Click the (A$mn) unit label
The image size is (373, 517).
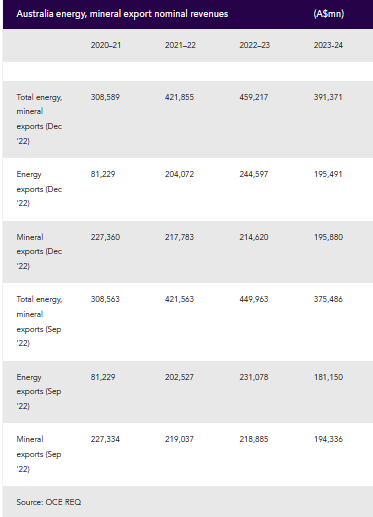(329, 14)
